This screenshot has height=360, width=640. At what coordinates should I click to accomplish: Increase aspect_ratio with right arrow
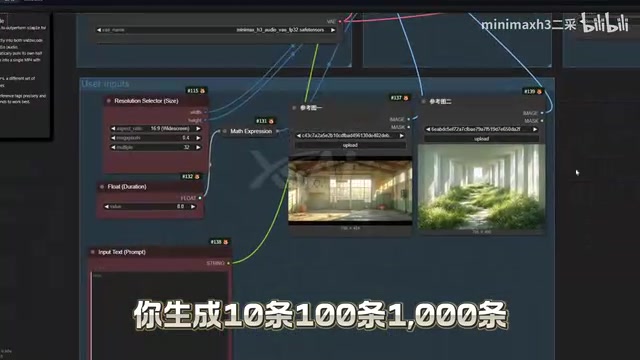tap(198, 129)
